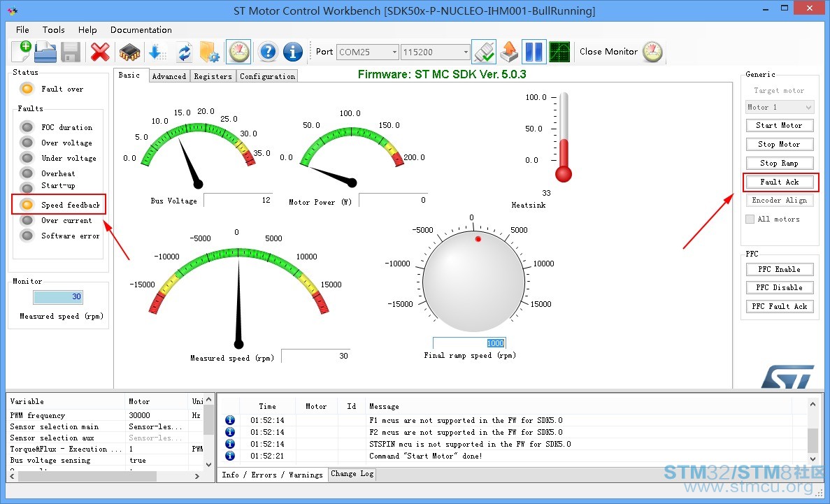Click the New Project icon

point(21,52)
